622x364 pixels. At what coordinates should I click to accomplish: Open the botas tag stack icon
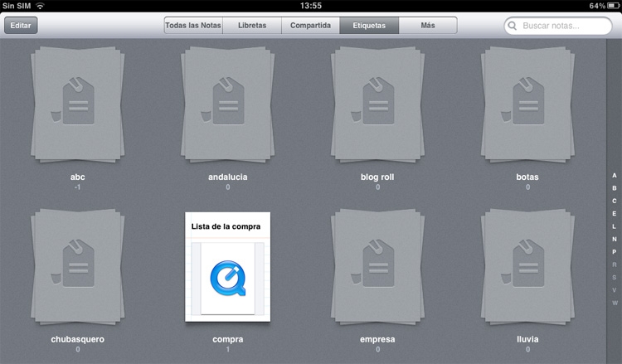pos(527,104)
